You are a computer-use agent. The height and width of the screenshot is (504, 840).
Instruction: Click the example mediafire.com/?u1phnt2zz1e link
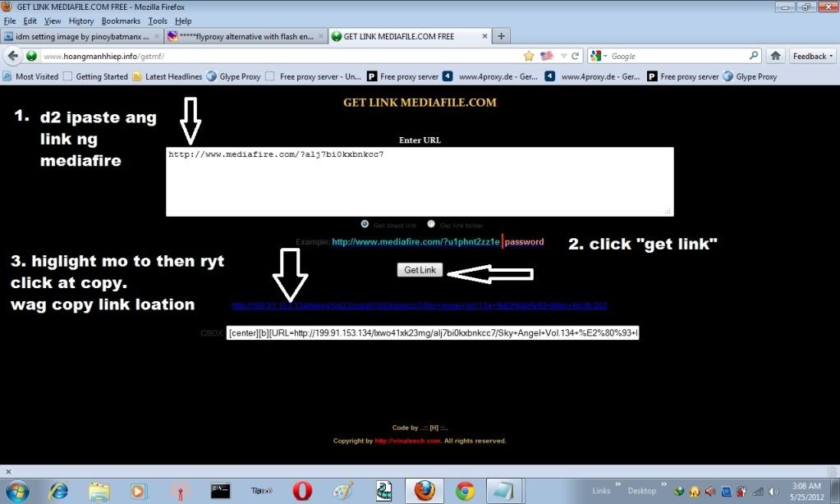click(415, 241)
